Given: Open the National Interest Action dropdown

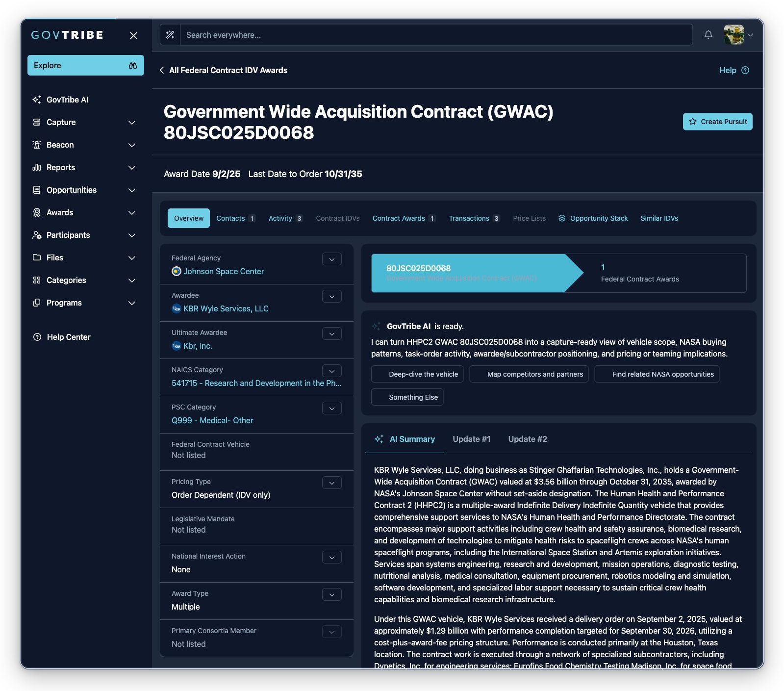Looking at the screenshot, I should pyautogui.click(x=332, y=557).
